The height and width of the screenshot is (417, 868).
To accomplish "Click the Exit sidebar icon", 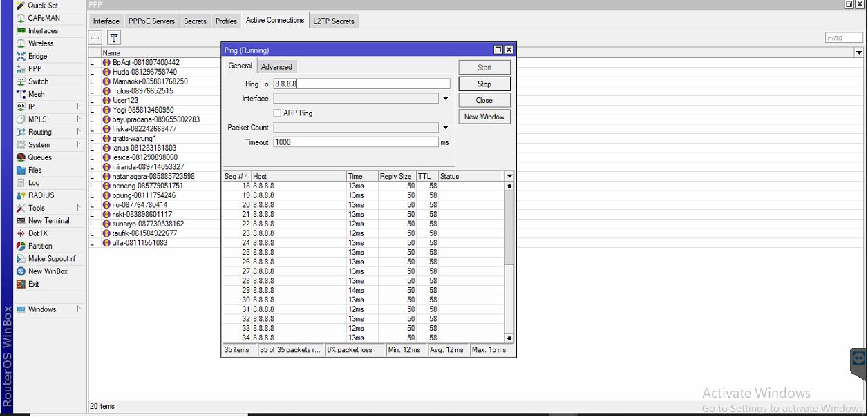I will 21,284.
